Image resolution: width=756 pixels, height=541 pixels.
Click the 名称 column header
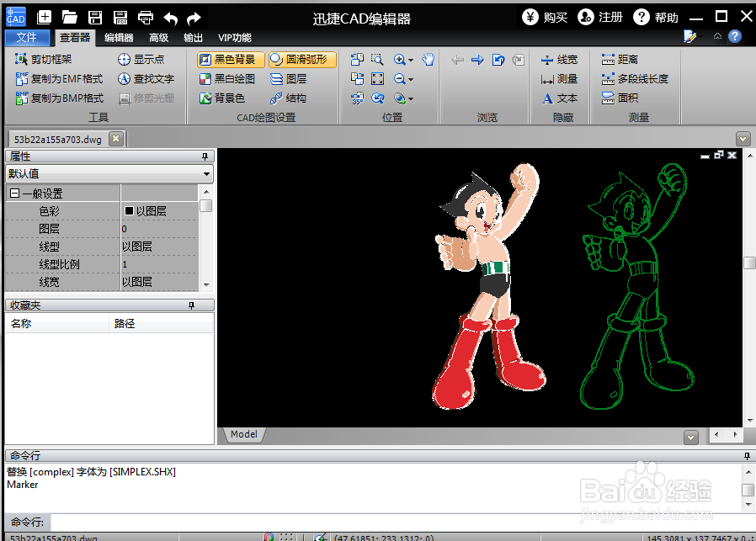tap(57, 323)
